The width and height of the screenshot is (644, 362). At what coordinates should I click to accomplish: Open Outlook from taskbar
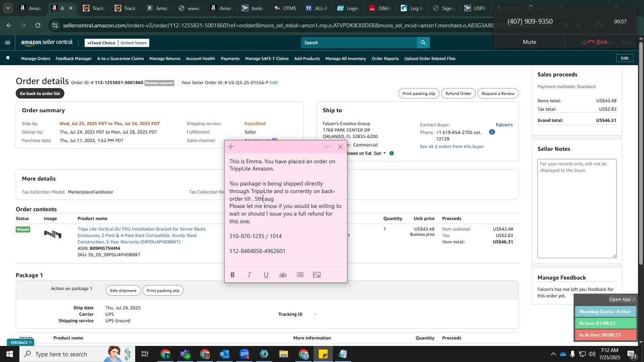pyautogui.click(x=225, y=354)
